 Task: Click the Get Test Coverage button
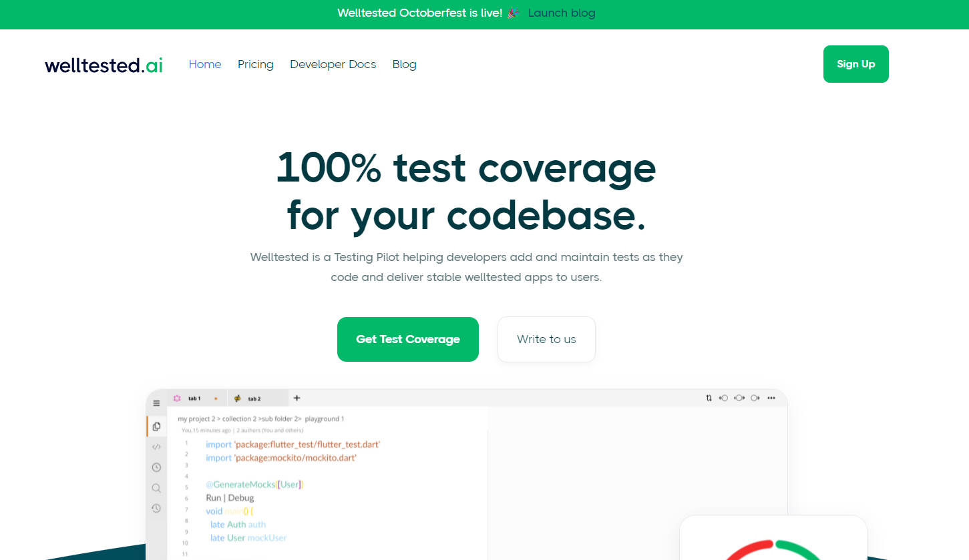point(408,339)
